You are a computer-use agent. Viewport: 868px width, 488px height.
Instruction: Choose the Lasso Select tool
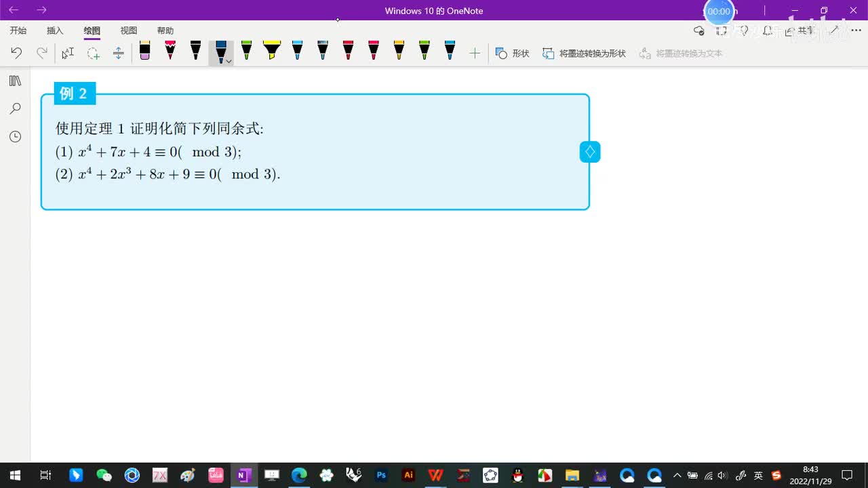pos(93,53)
